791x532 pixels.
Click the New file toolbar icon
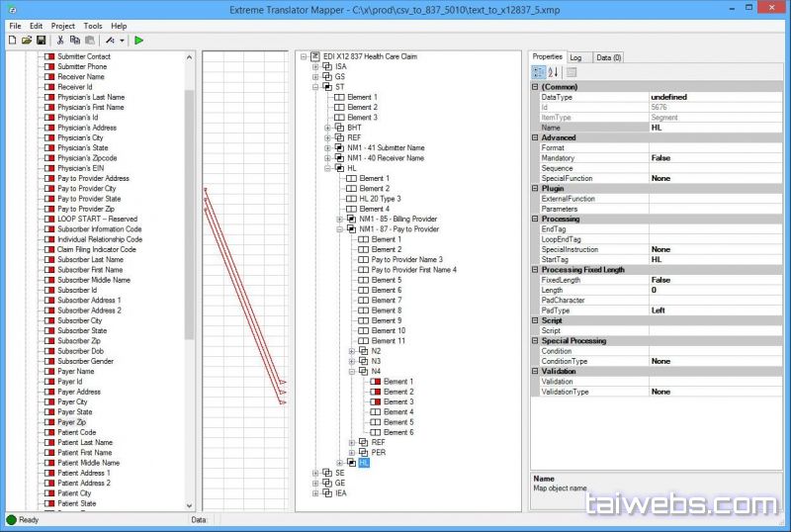pos(12,40)
